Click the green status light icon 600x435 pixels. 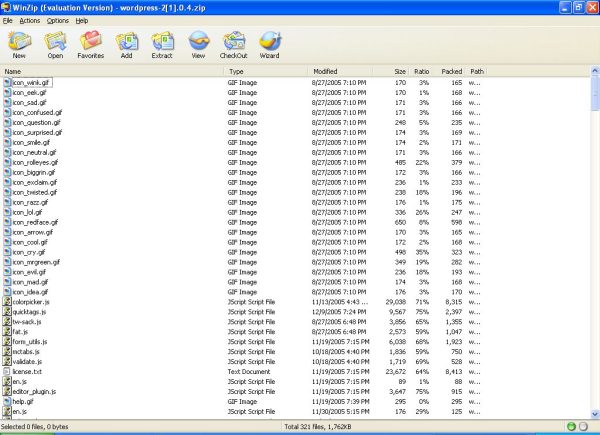click(x=571, y=427)
